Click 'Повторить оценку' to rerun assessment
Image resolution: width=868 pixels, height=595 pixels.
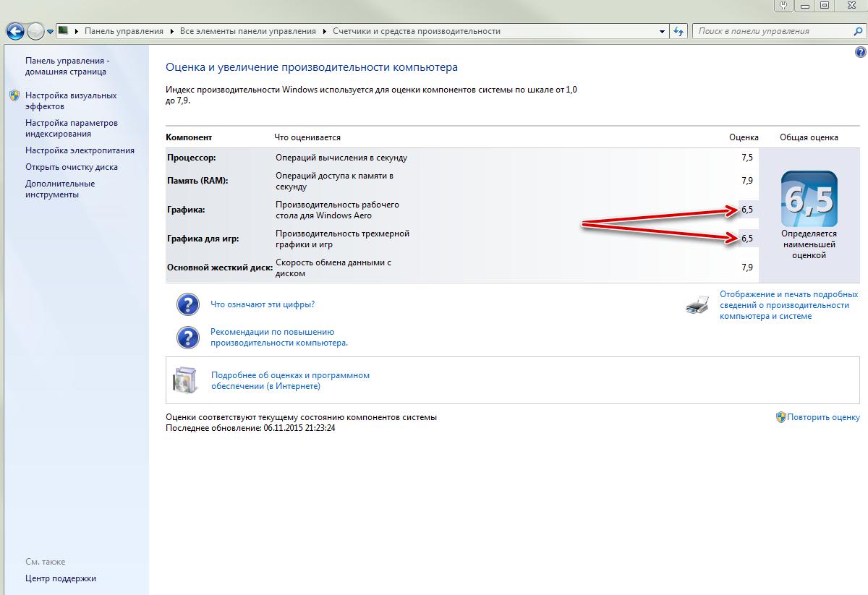pyautogui.click(x=823, y=417)
